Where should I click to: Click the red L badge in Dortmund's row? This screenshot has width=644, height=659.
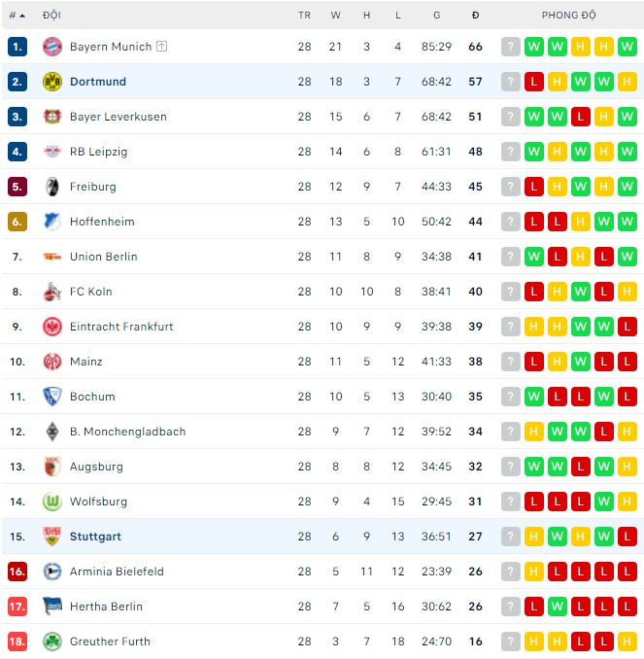(x=534, y=82)
